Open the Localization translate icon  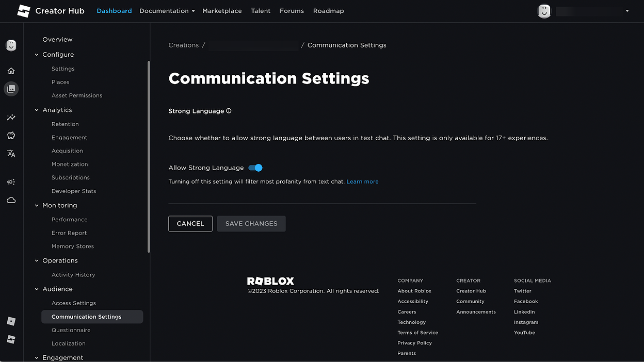pyautogui.click(x=11, y=153)
